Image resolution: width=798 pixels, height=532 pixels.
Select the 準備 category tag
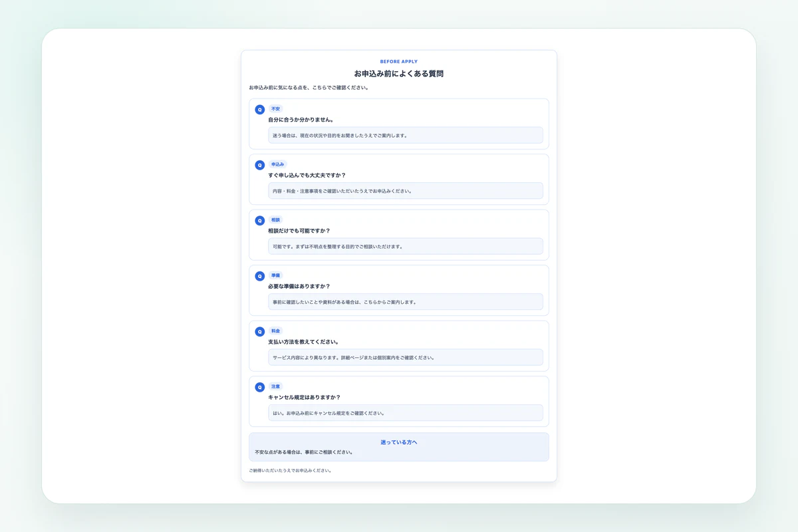(x=275, y=275)
